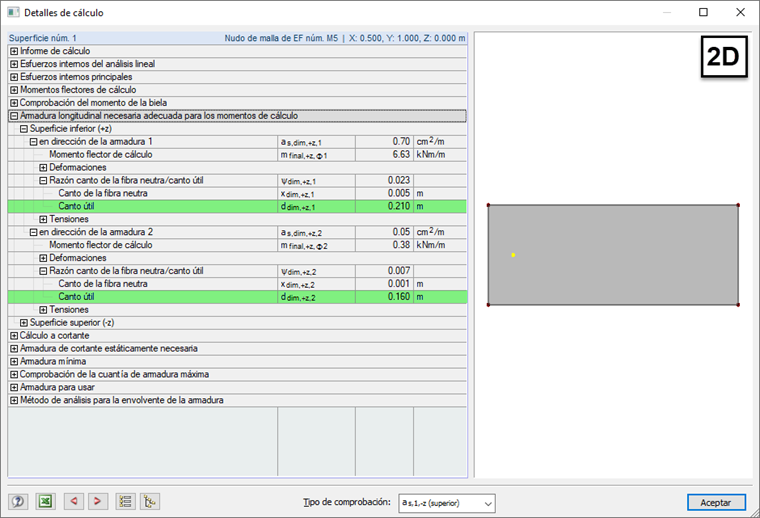Viewport: 760px width, 518px height.
Task: Collapse Superficie inferior (+z) node
Action: tap(24, 129)
